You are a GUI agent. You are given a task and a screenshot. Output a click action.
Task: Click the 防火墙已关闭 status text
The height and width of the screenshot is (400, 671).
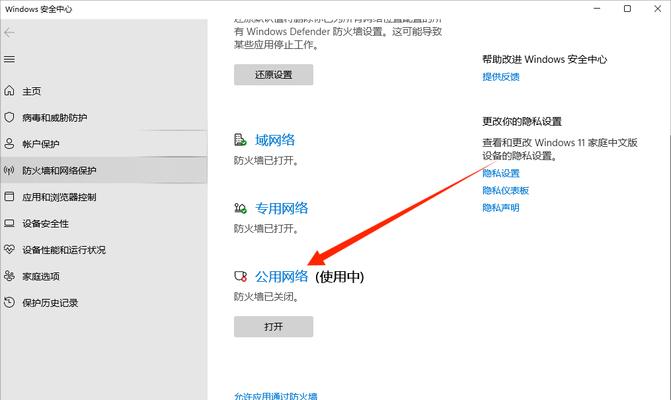pos(266,296)
